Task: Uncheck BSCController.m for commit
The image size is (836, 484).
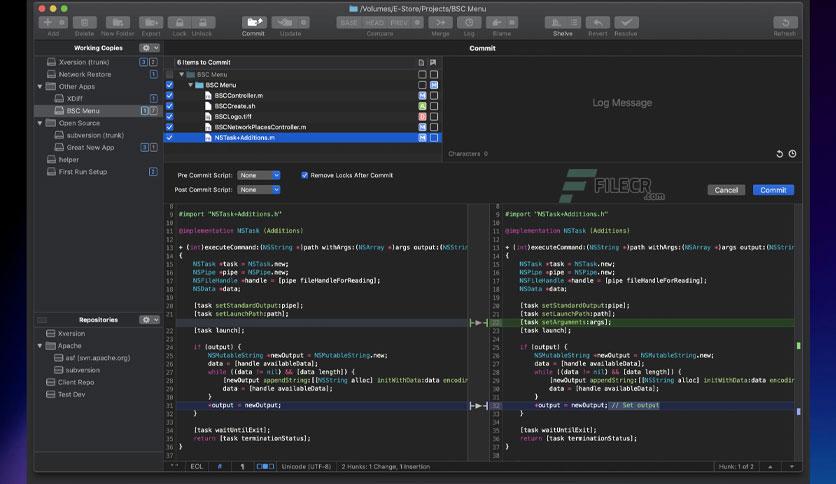Action: pos(170,95)
